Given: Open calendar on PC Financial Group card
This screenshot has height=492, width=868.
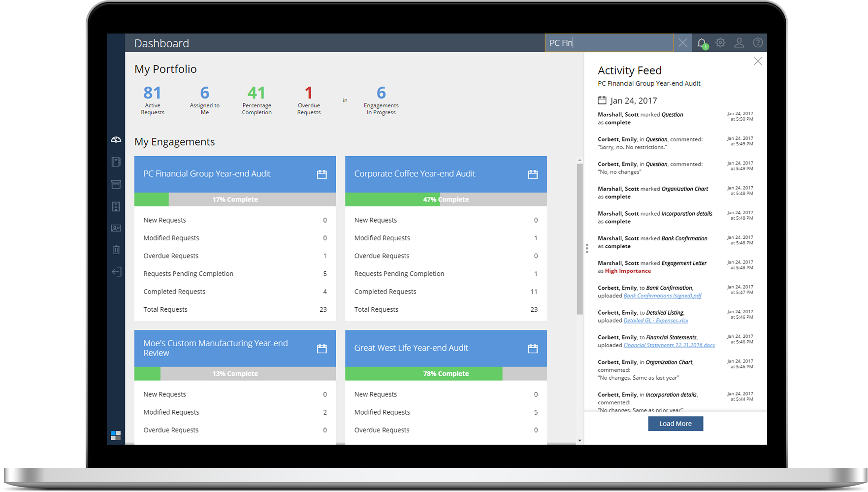Looking at the screenshot, I should [x=321, y=174].
